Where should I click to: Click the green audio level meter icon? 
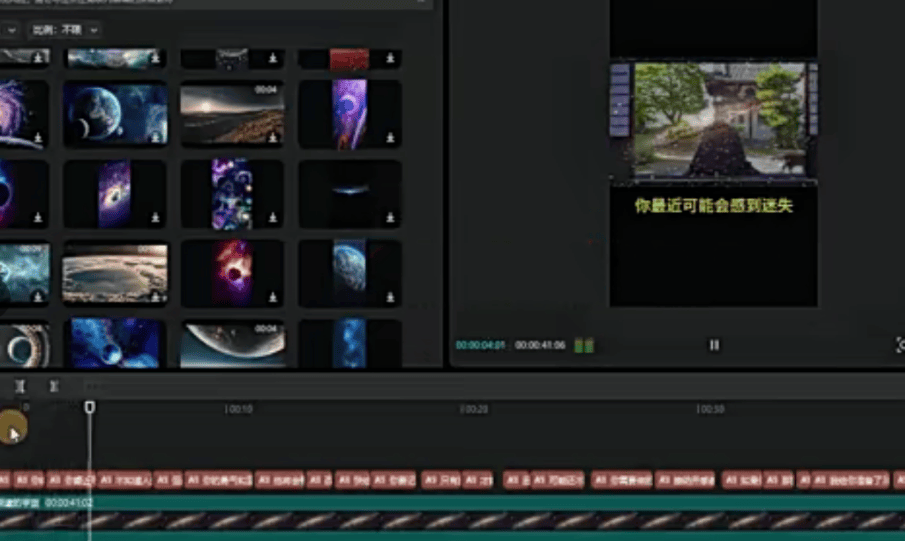[x=584, y=346]
